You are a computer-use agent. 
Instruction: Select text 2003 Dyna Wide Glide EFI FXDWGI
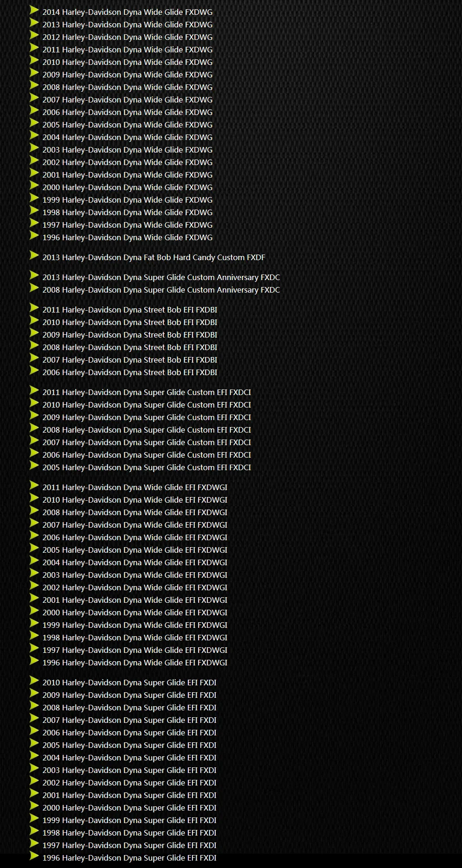tap(135, 575)
